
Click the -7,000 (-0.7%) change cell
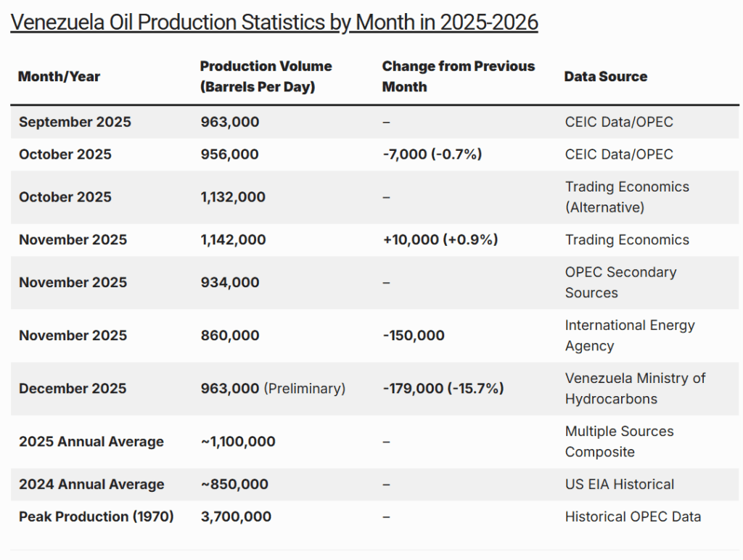coord(432,155)
